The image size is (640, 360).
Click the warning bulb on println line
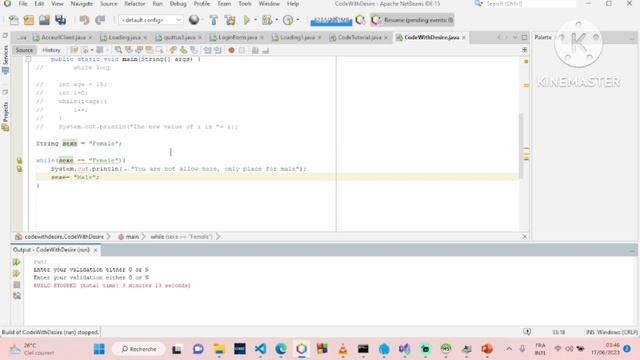[19, 169]
